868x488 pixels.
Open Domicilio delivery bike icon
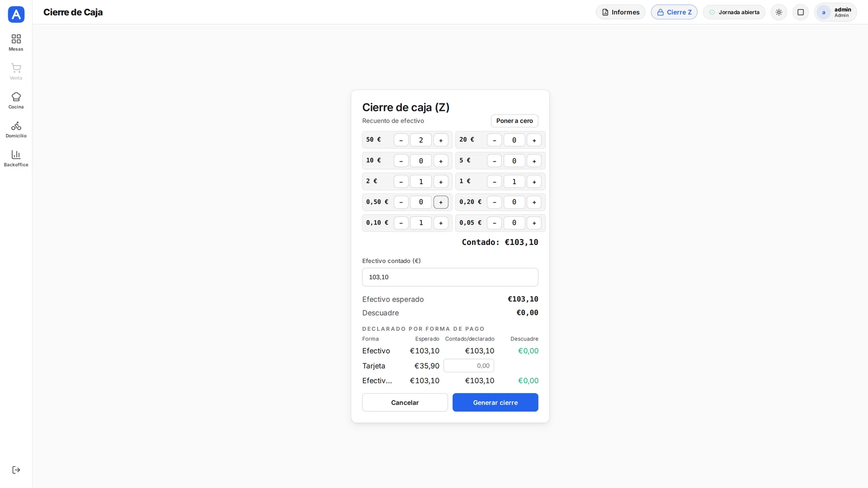coord(16,129)
